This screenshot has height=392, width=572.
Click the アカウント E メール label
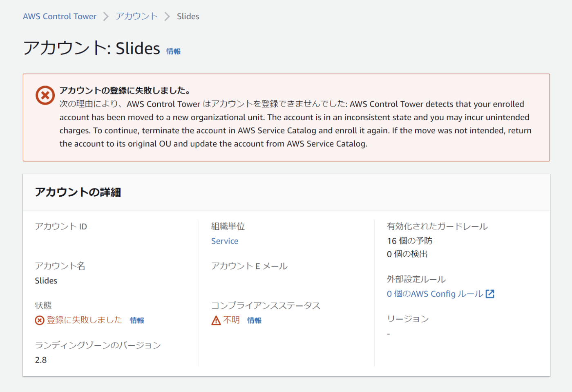[249, 266]
